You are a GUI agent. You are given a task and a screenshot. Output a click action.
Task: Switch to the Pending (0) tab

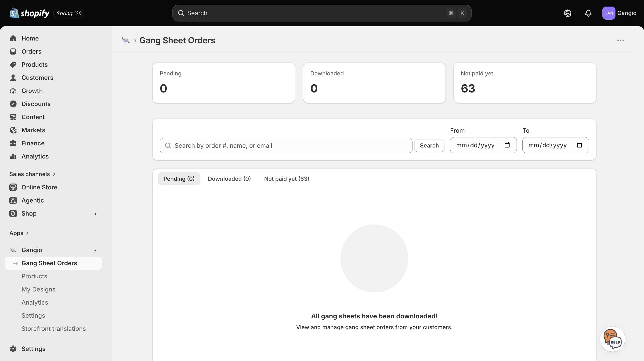179,179
